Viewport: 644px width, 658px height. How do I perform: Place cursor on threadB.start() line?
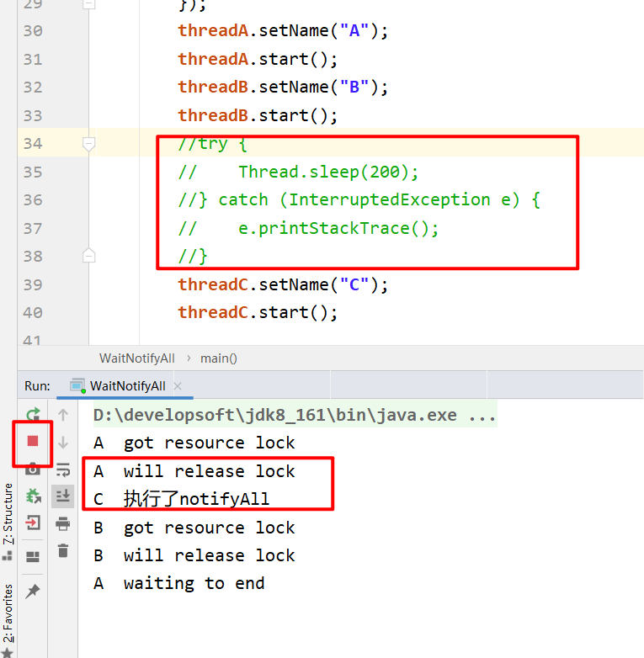pyautogui.click(x=258, y=115)
